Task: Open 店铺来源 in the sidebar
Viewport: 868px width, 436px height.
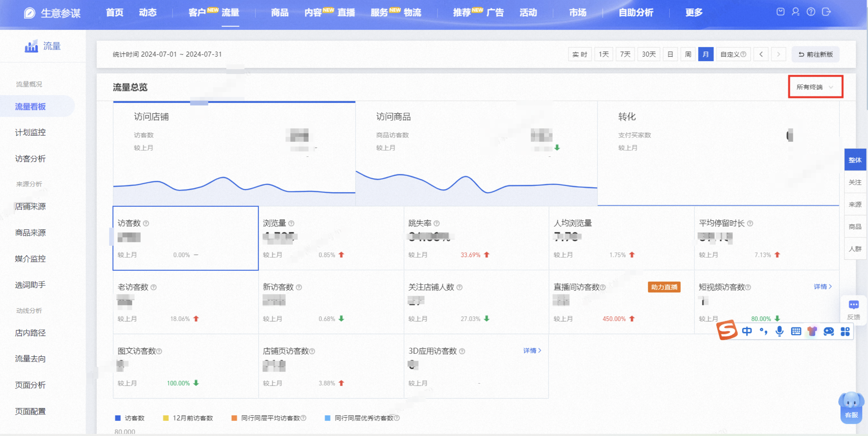Action: (30, 207)
